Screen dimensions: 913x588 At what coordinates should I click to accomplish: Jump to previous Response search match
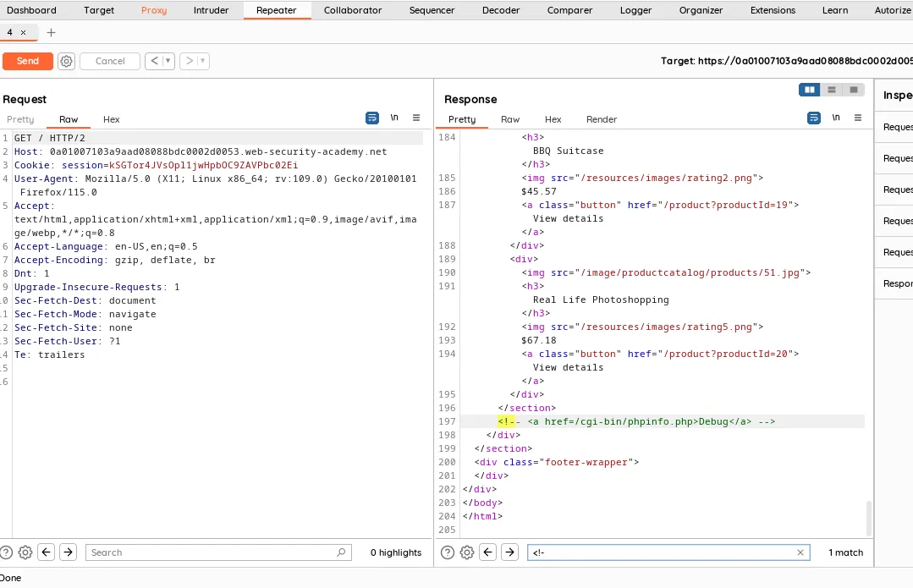coord(488,552)
